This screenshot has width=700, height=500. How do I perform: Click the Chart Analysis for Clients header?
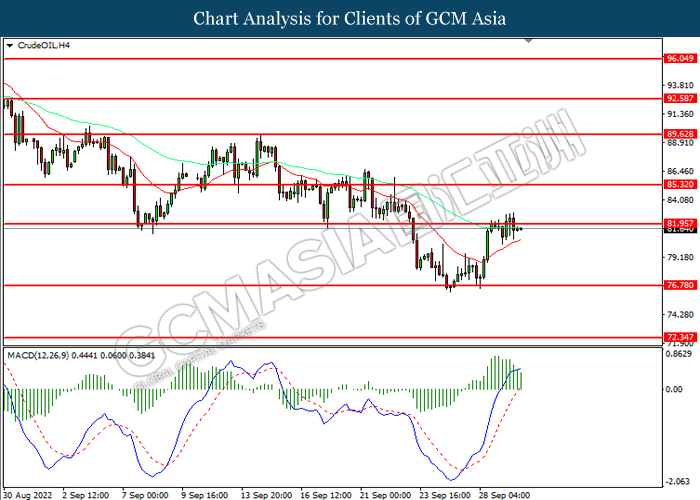tap(350, 18)
